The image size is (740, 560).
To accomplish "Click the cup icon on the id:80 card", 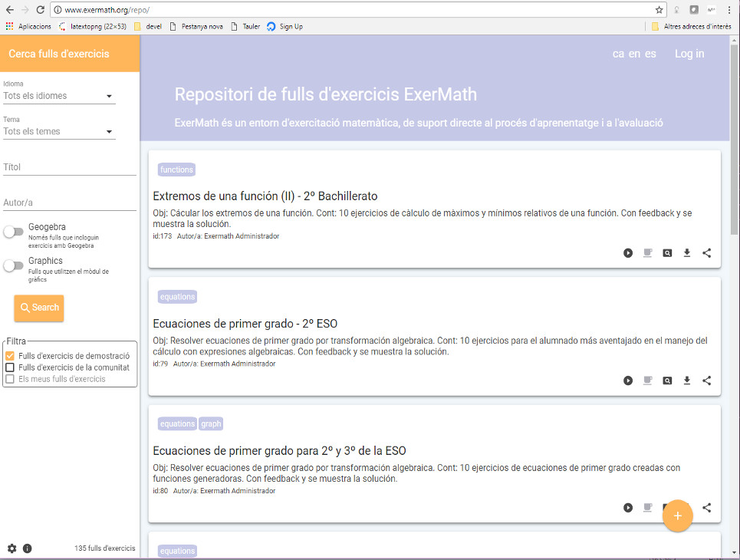I will (647, 508).
